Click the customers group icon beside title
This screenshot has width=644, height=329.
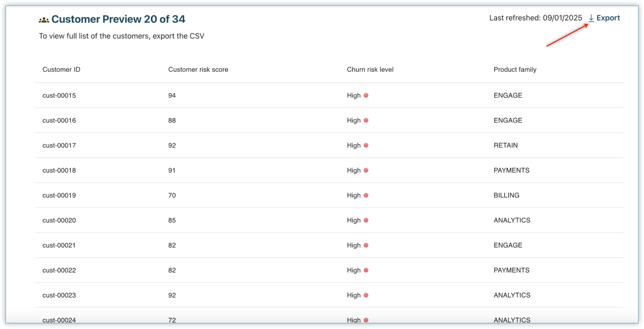(44, 20)
